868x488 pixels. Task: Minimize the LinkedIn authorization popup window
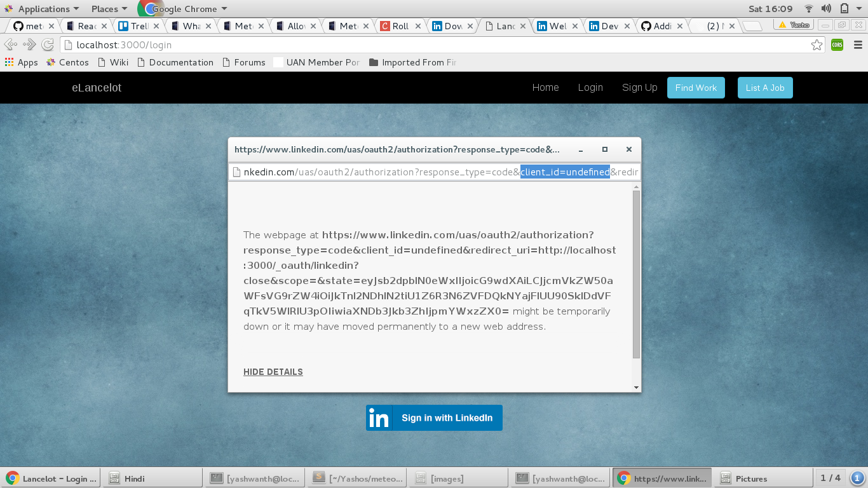[581, 150]
